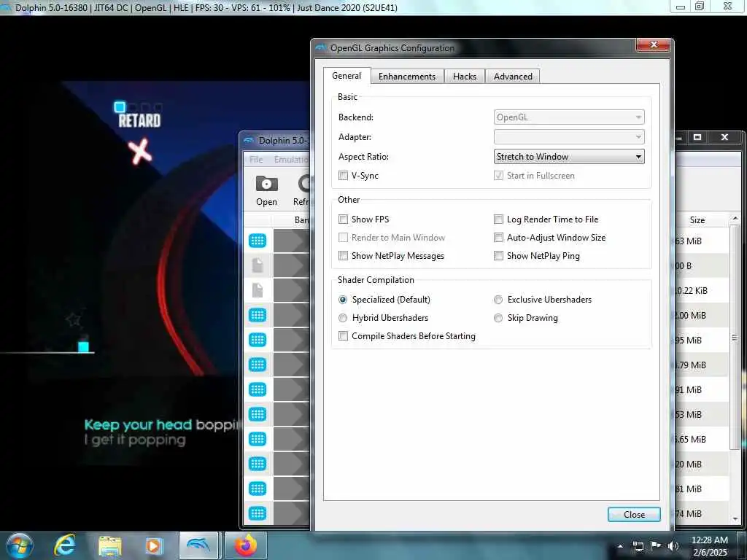This screenshot has height=560, width=747.
Task: Click Wii platform icon in 91 MiB row
Action: (x=258, y=389)
